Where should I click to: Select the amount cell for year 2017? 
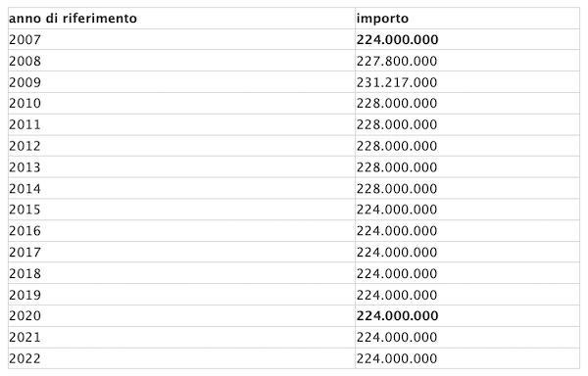(x=467, y=252)
